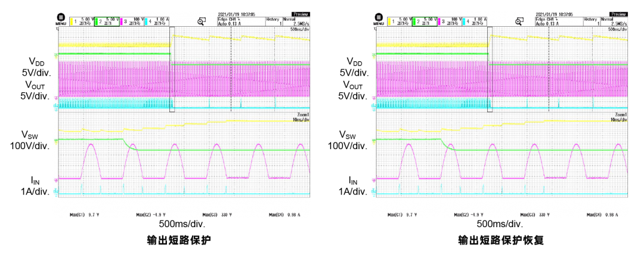Click the Normal 2.5MS/s acquisition box on the left scope
Screen dimensions: 644x254
coord(295,21)
